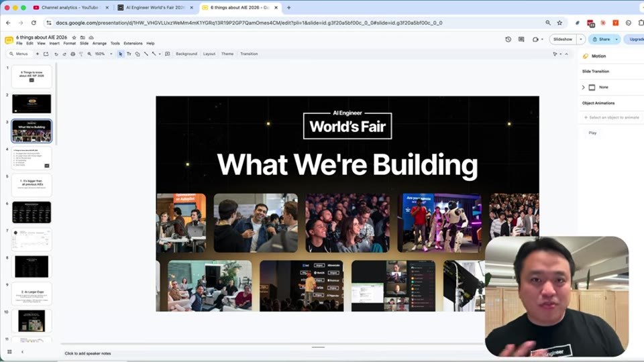Pick the Shape tool
The width and height of the screenshot is (644, 362).
point(138,54)
